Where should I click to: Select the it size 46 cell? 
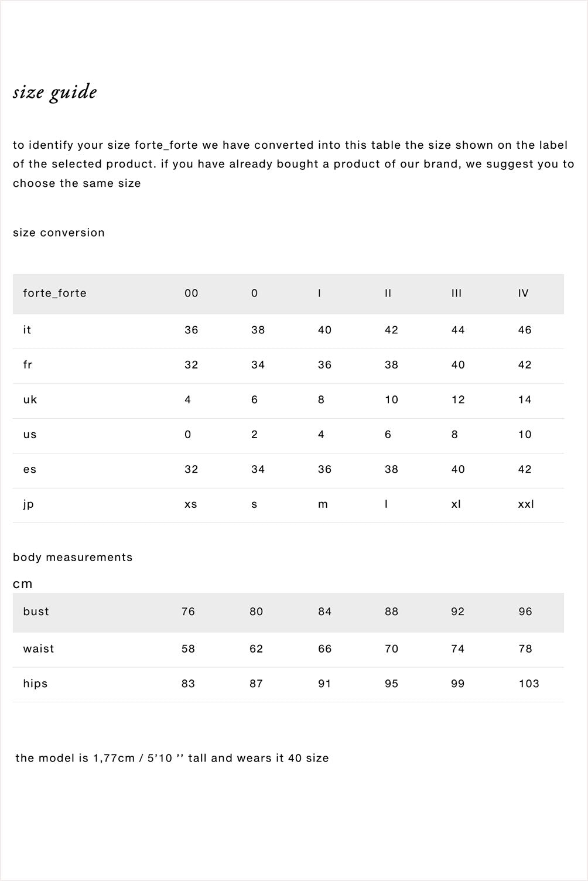pos(524,330)
